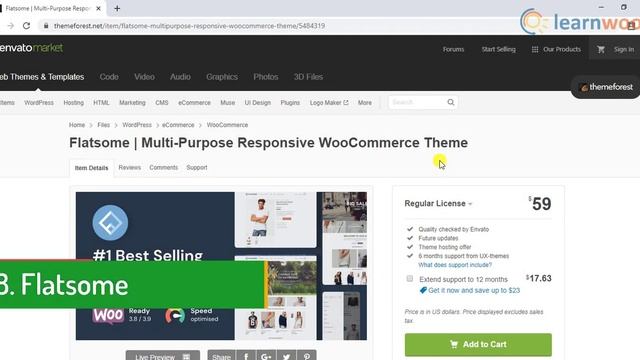Screen dimensions: 640x360
Task: Open the Forums link
Action: coord(453,49)
